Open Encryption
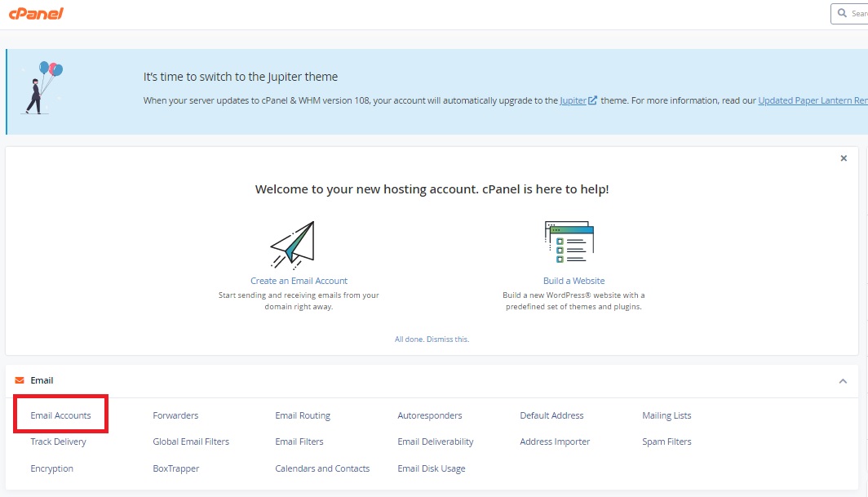868x497 pixels. pyautogui.click(x=51, y=468)
